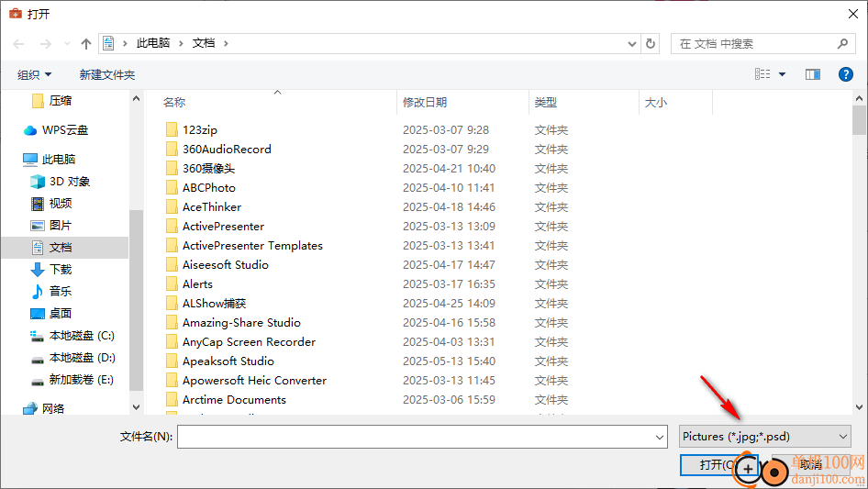Refresh the current folder

point(651,43)
